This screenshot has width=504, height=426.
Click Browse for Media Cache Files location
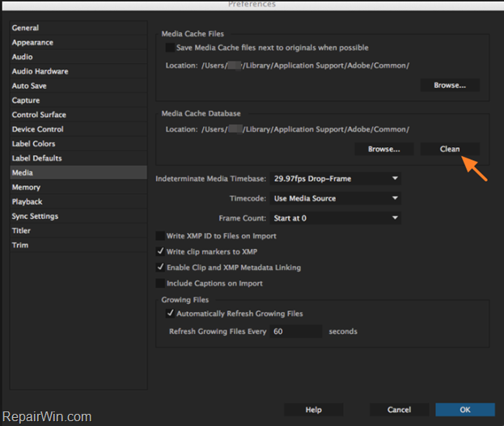coord(450,85)
